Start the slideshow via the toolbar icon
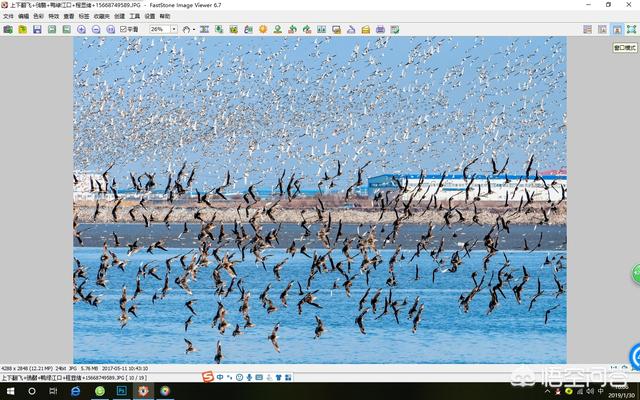 pyautogui.click(x=336, y=29)
